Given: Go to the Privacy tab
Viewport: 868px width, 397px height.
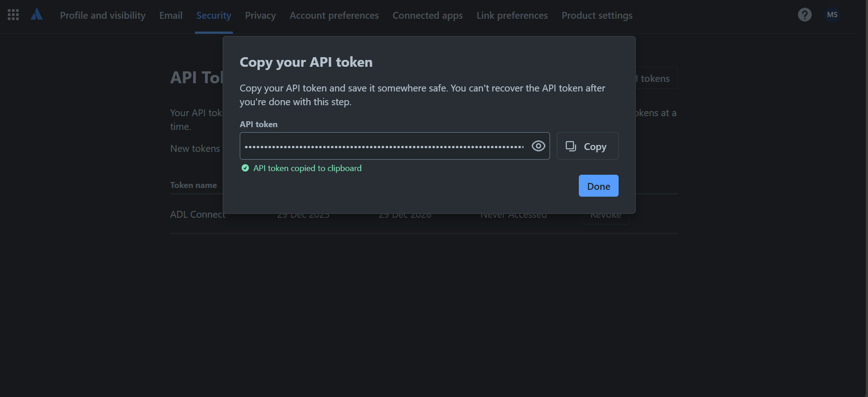Looking at the screenshot, I should coord(260,16).
